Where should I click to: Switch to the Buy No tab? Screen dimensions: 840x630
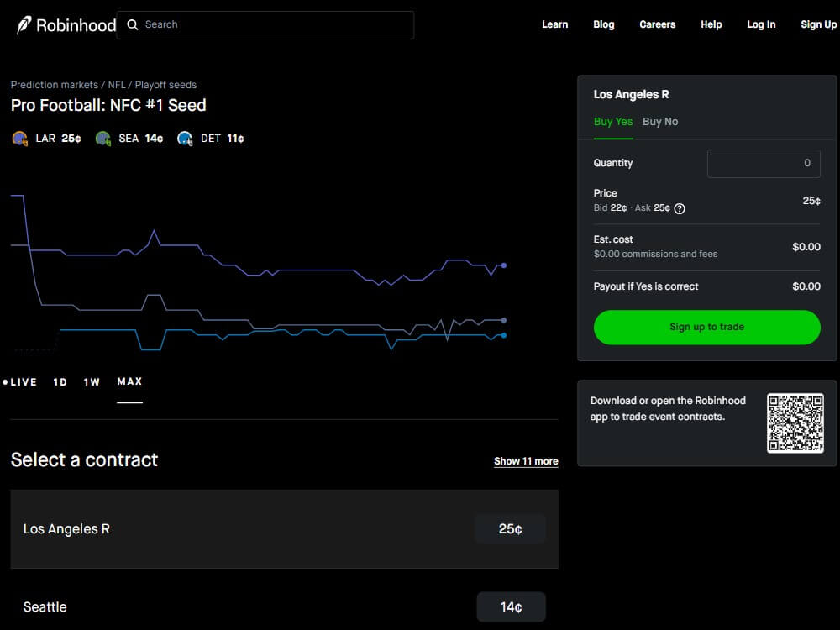click(x=660, y=122)
